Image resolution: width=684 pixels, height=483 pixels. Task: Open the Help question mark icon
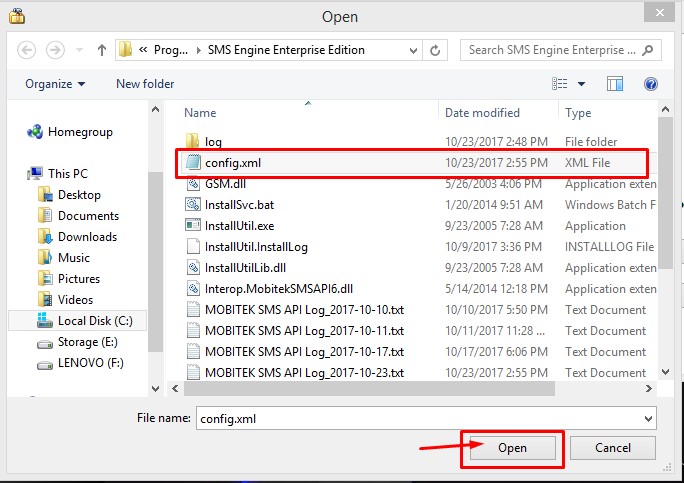[651, 84]
